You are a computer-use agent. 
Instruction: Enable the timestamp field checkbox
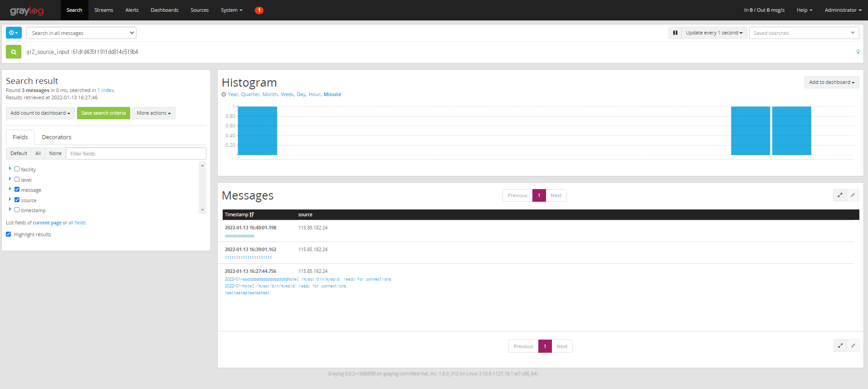[17, 209]
